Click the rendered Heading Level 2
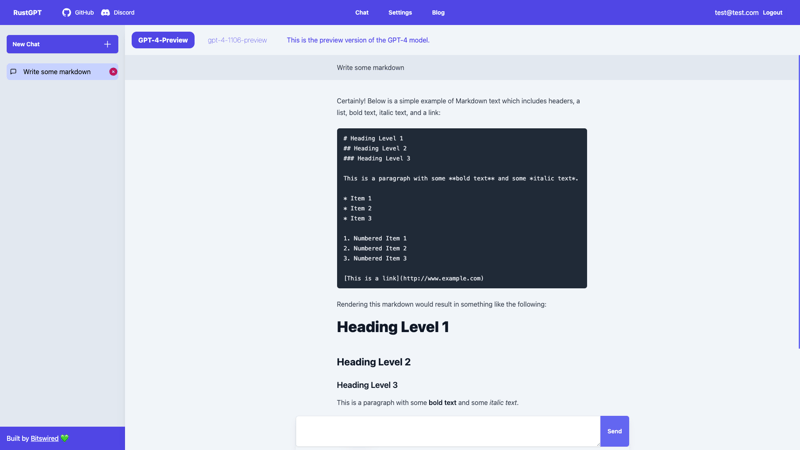This screenshot has height=450, width=800. click(x=373, y=362)
